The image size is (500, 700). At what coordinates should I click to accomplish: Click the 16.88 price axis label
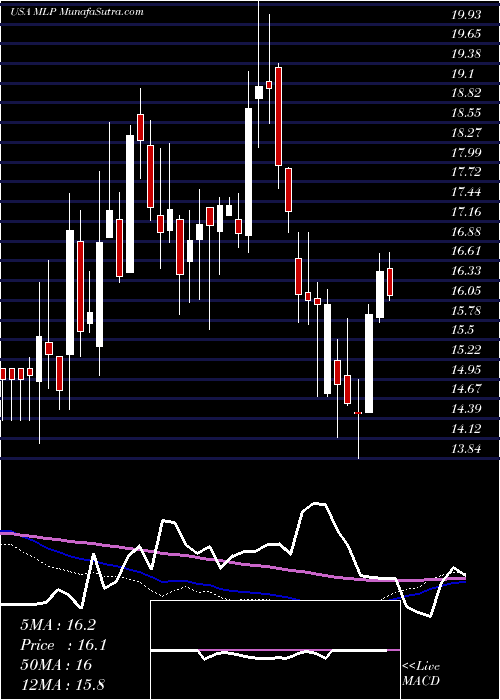[466, 232]
